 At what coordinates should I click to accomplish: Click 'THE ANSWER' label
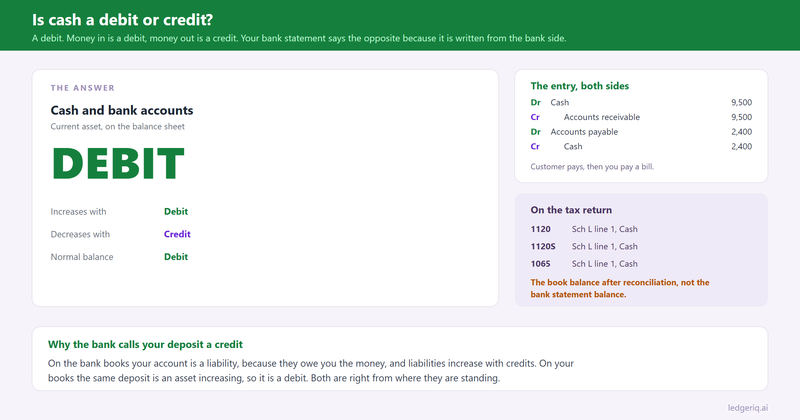[x=83, y=88]
